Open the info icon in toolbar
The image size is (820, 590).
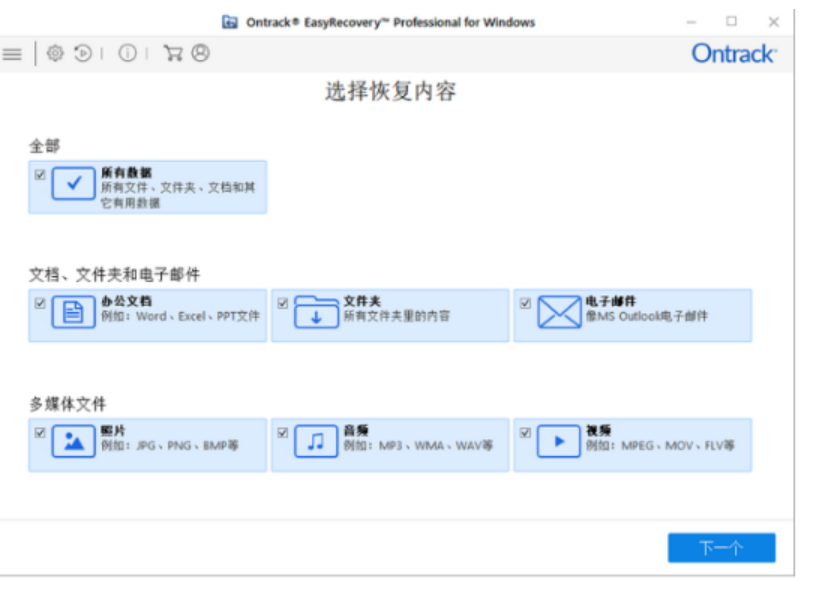[x=127, y=54]
